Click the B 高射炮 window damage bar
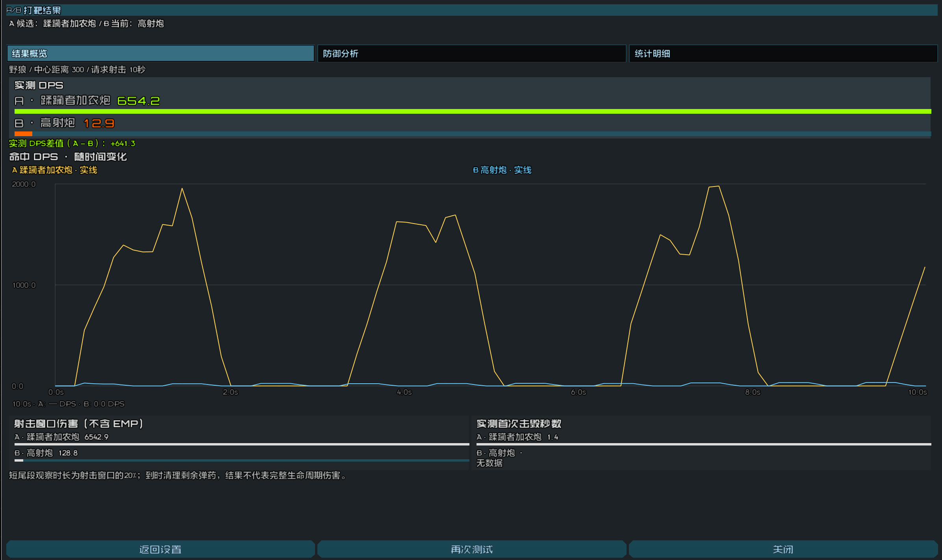Screen dimensions: 942x560 pos(242,460)
